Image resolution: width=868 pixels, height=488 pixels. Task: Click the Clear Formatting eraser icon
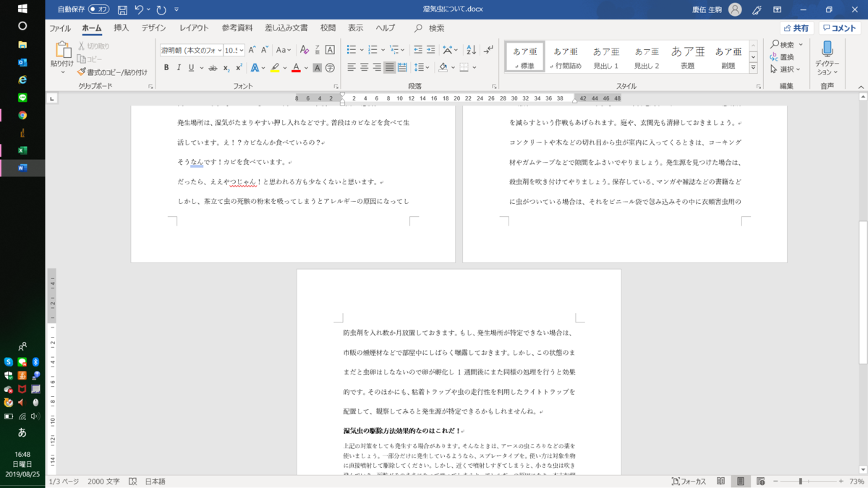(x=304, y=50)
